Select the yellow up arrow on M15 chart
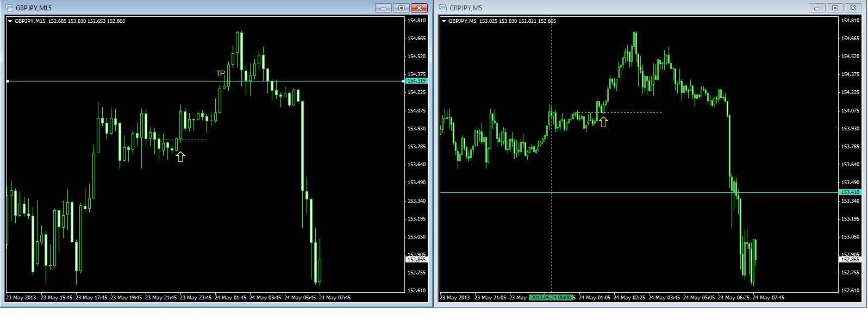 click(180, 156)
